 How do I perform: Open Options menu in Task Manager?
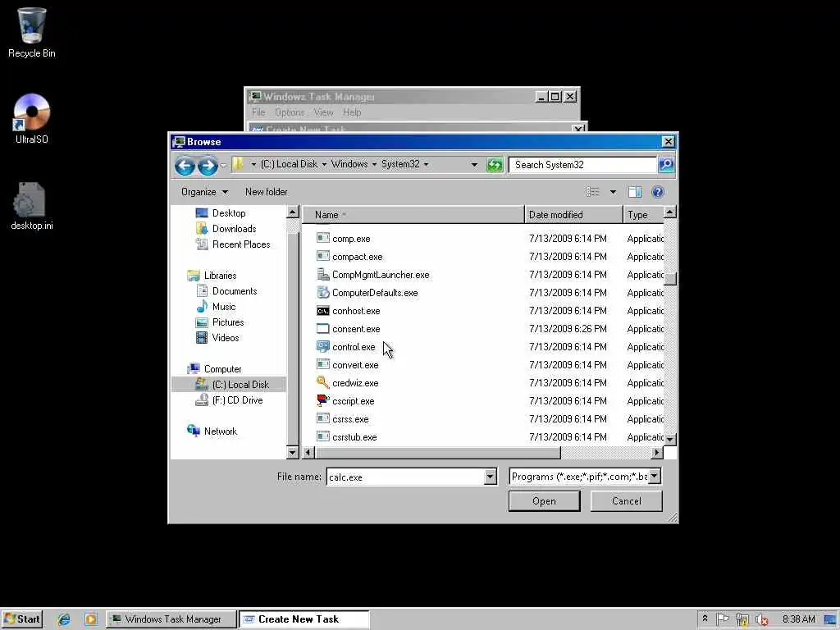click(290, 112)
